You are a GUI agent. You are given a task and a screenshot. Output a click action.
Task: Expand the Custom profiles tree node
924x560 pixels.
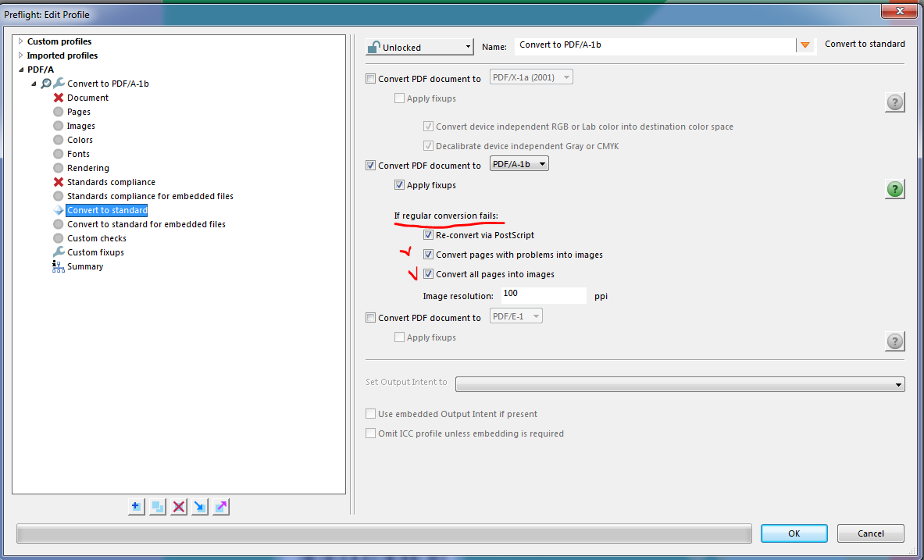pyautogui.click(x=20, y=41)
